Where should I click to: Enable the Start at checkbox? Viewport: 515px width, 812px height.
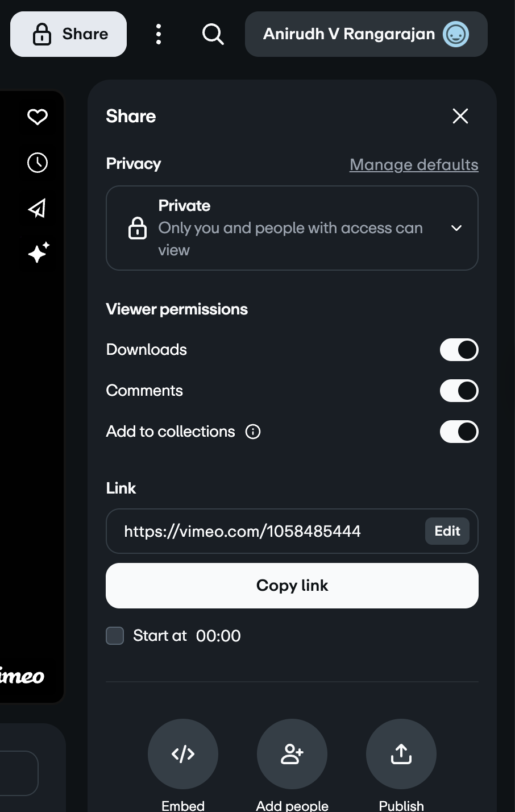click(114, 635)
